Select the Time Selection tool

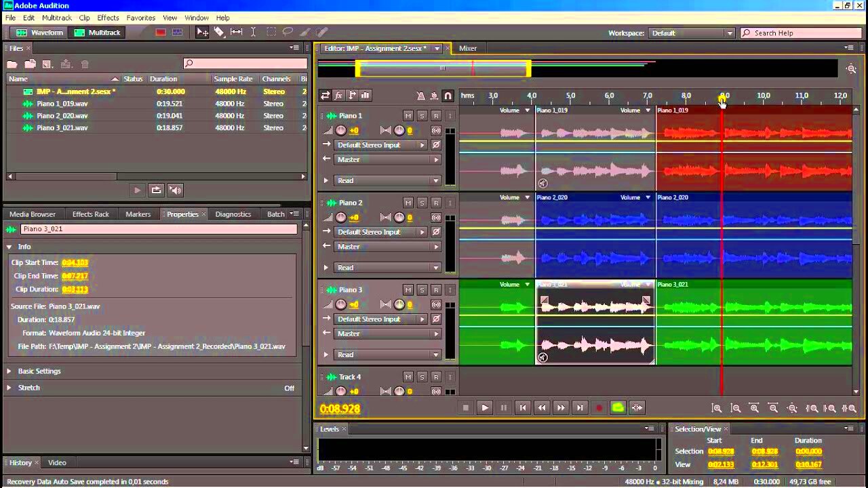253,32
